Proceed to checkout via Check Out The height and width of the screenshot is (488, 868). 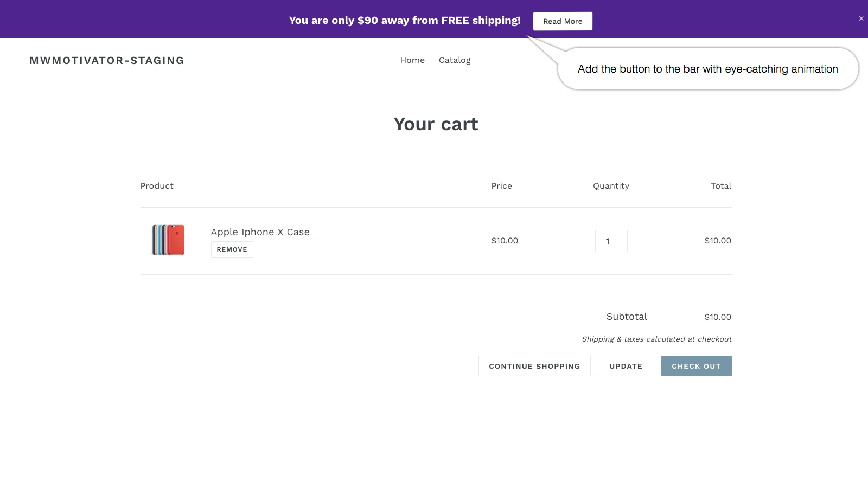click(x=696, y=366)
